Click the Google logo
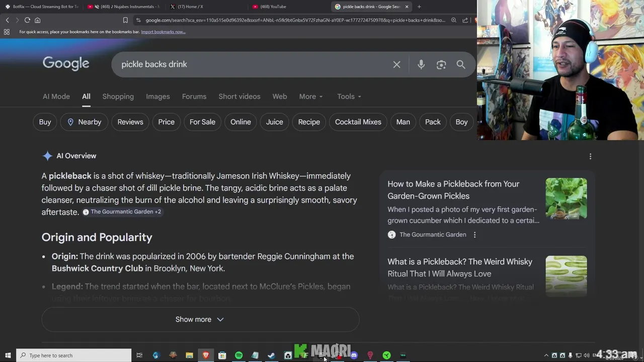Screen dimensions: 644x362 coord(66,64)
